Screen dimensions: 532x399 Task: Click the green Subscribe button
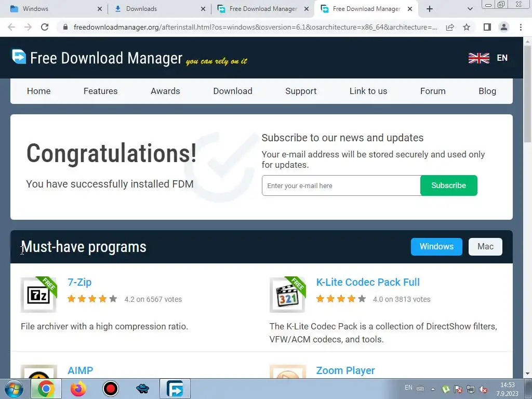(448, 185)
